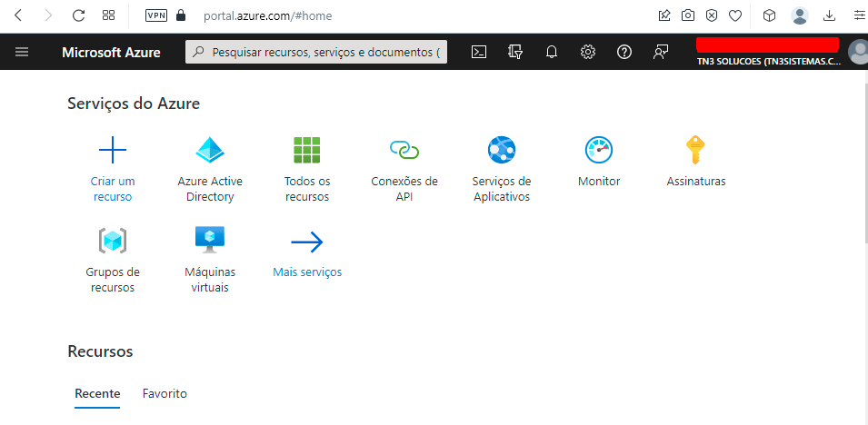Open the help question mark icon
The height and width of the screenshot is (425, 868).
point(624,52)
